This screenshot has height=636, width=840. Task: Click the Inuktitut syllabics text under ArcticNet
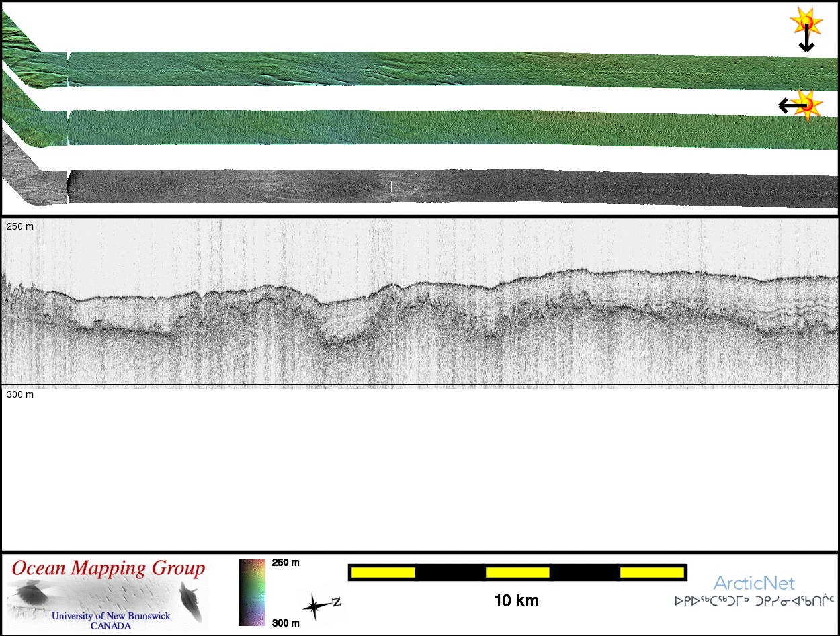pyautogui.click(x=754, y=601)
